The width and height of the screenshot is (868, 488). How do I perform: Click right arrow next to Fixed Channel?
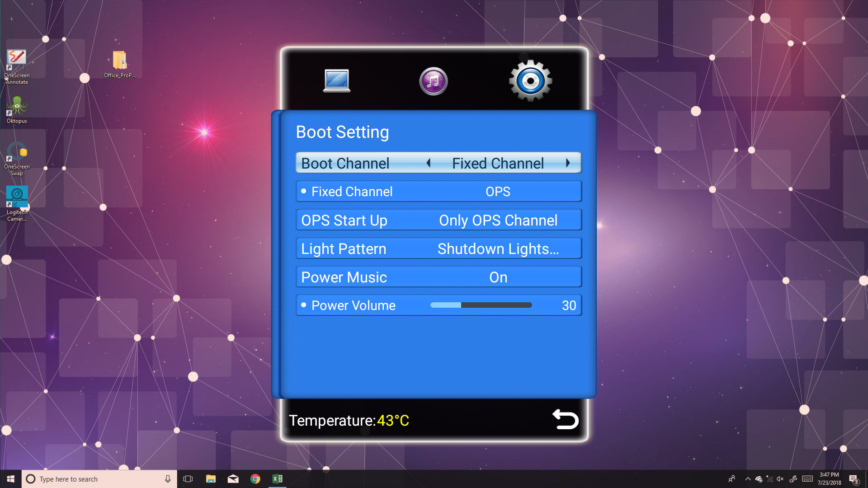point(568,163)
